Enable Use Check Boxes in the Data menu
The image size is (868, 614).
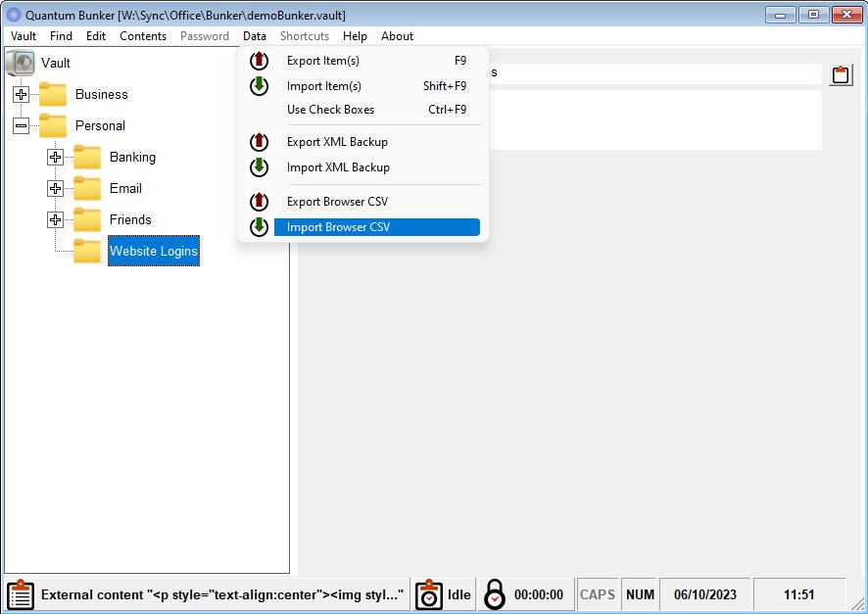[330, 110]
